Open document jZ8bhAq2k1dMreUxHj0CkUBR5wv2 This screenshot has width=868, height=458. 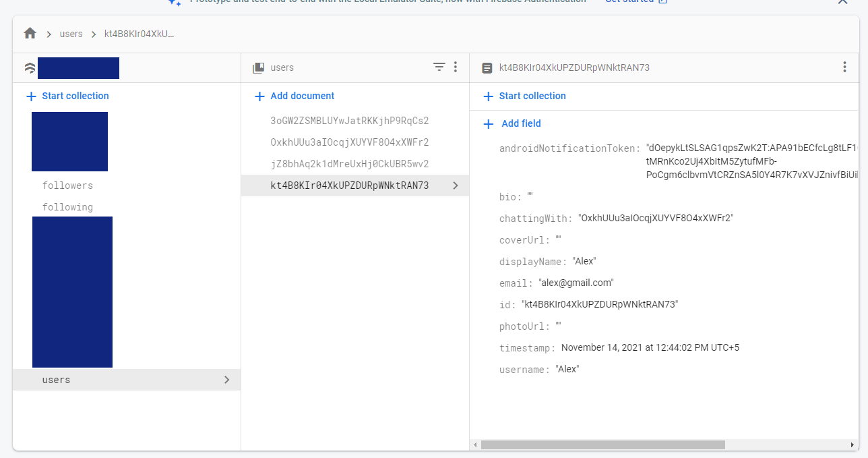pyautogui.click(x=350, y=164)
